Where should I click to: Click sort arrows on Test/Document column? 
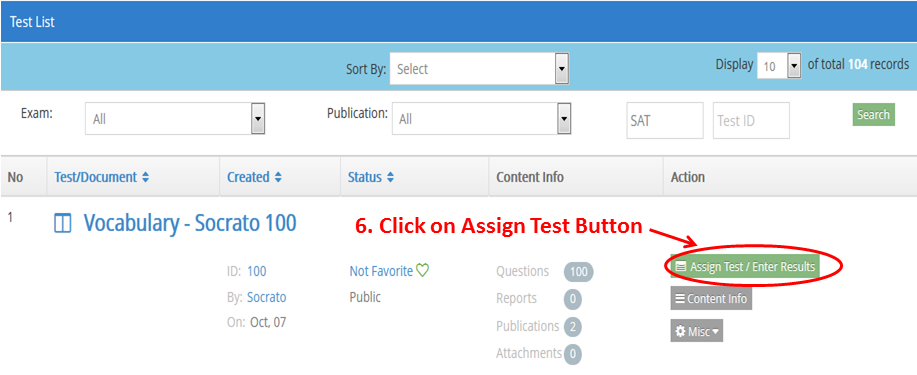146,177
